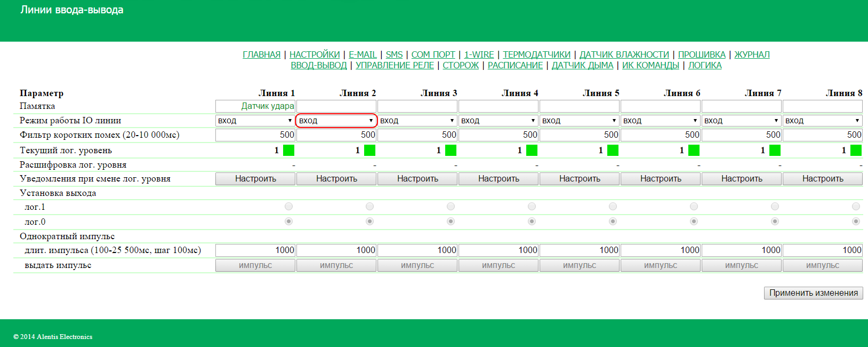Screen dimensions: 868x347
Task: Expand the mode dropdown for Линия 1
Action: (255, 121)
